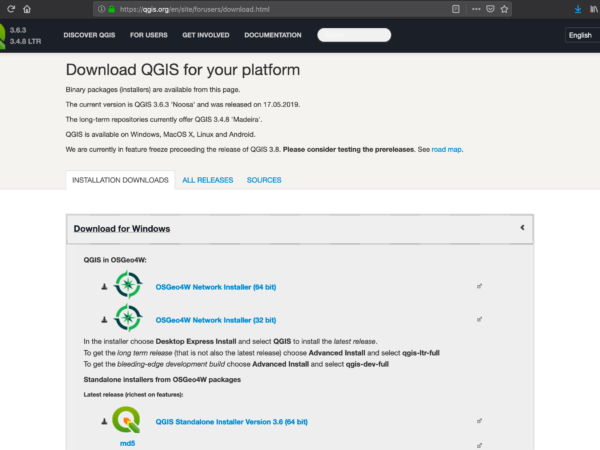Click the 'Download QGIS for your platform' heading
This screenshot has width=600, height=450.
(183, 70)
